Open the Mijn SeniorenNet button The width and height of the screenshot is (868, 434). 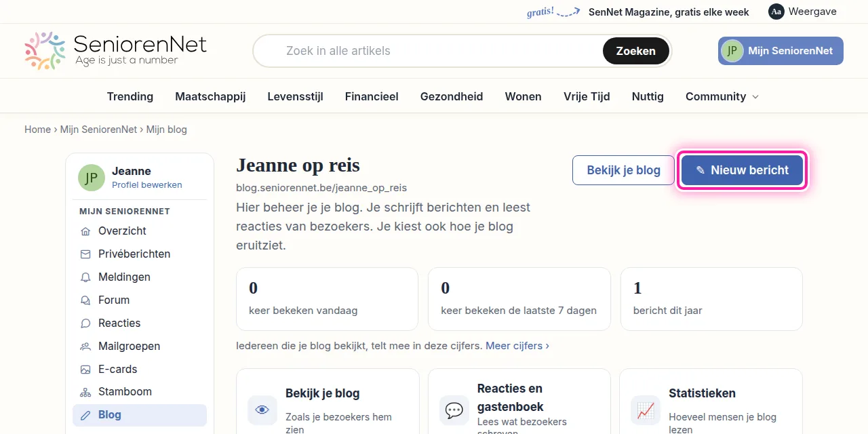coord(781,51)
